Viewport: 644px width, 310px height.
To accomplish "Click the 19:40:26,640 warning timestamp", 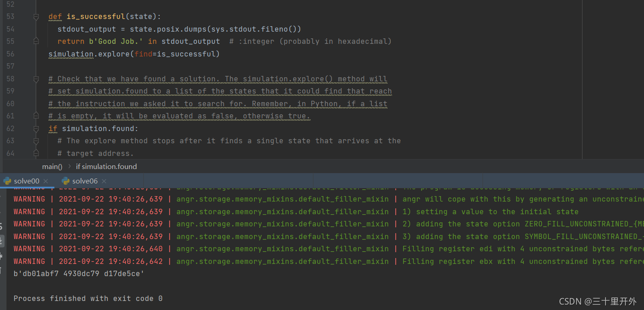I will click(x=111, y=249).
